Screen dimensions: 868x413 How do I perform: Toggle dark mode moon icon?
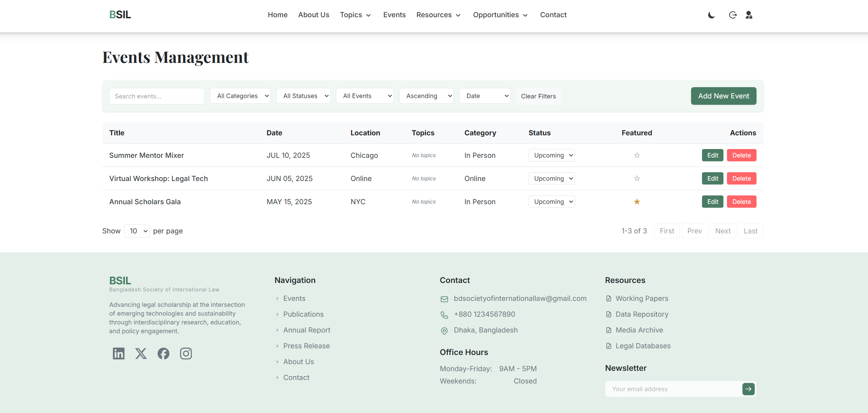point(711,15)
